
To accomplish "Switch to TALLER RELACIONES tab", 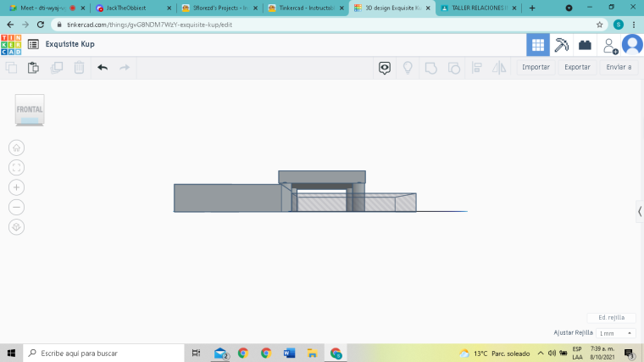I will point(479,8).
